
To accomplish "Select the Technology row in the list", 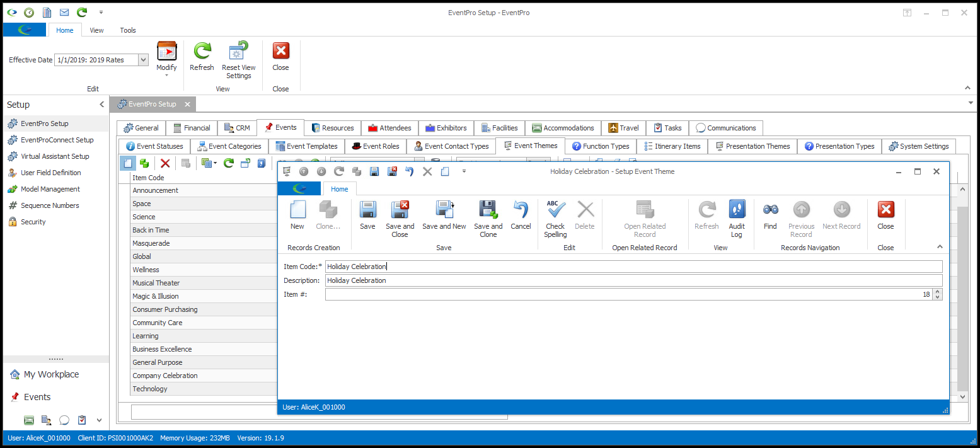I will (x=204, y=389).
